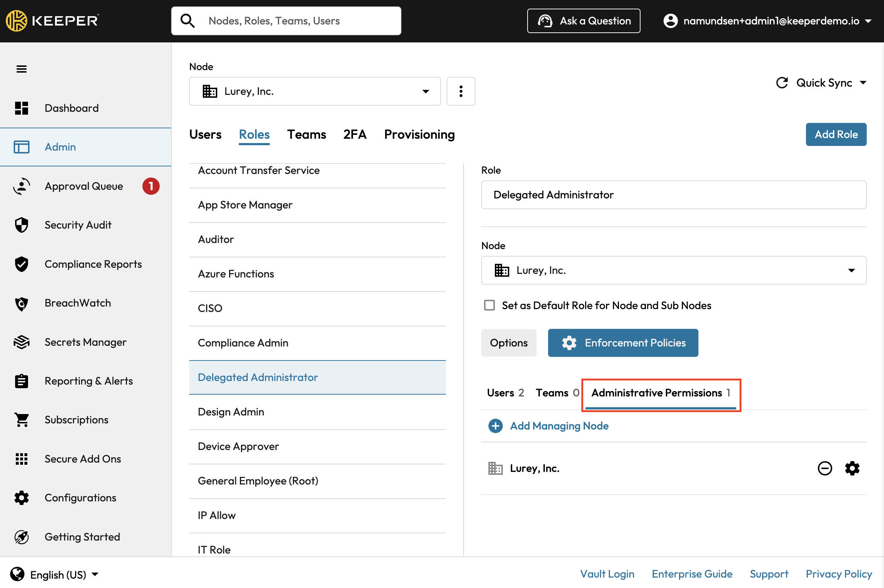
Task: Go to BreachWatch in sidebar
Action: point(78,303)
